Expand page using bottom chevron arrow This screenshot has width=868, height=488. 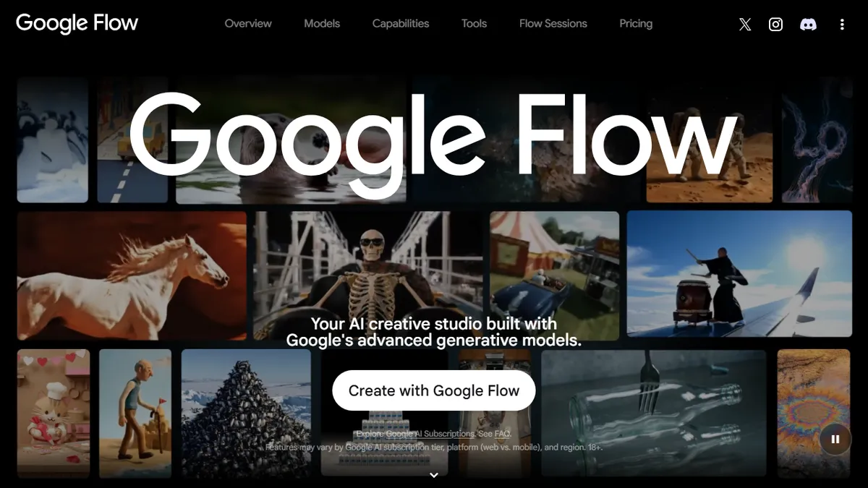434,475
